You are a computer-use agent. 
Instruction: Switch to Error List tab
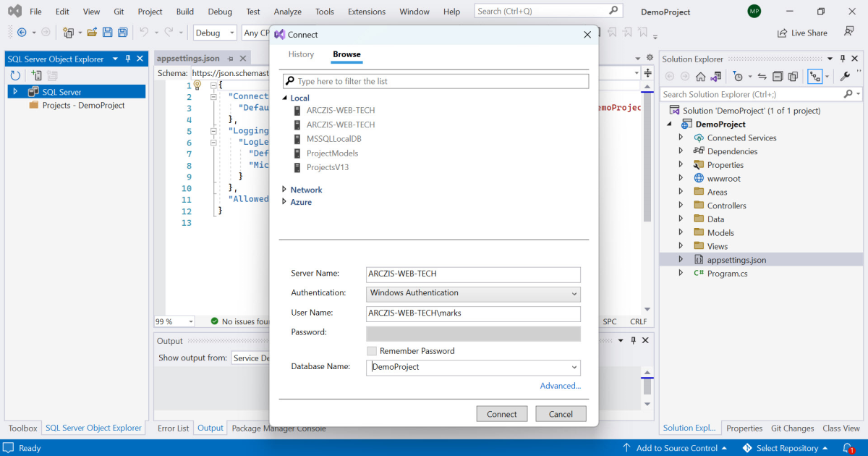(x=174, y=428)
